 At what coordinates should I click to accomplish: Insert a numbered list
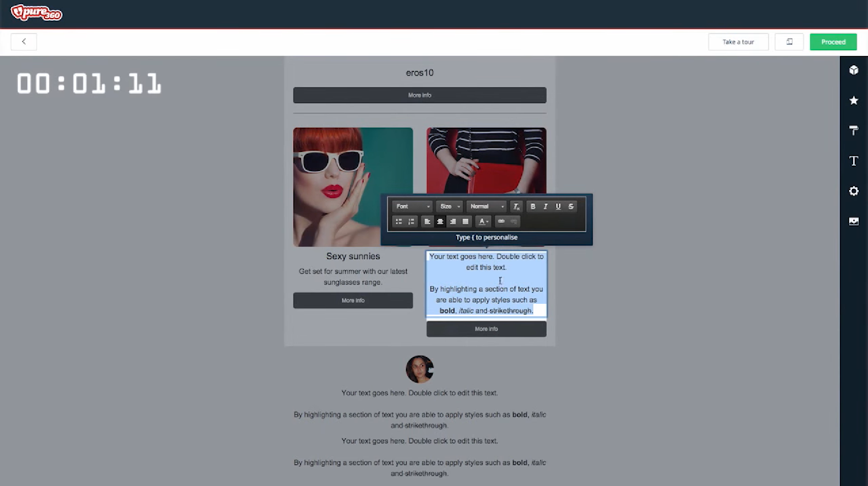click(x=411, y=222)
